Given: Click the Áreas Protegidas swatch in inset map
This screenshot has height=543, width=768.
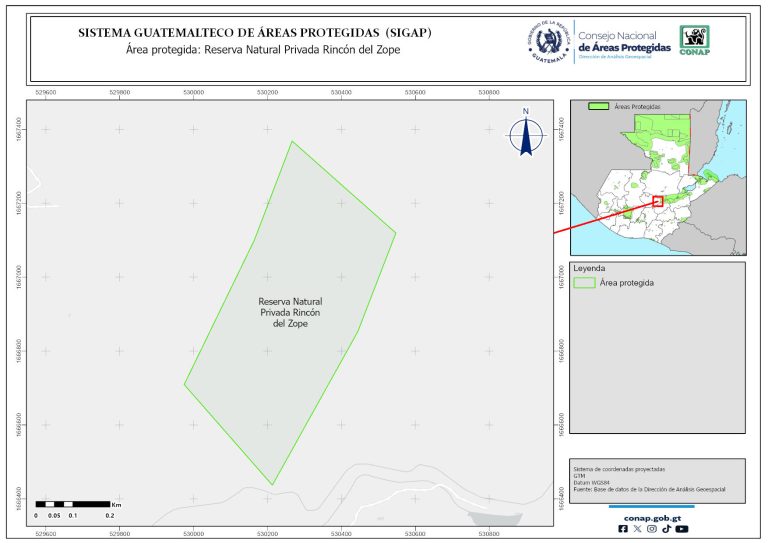Looking at the screenshot, I should pyautogui.click(x=599, y=105).
